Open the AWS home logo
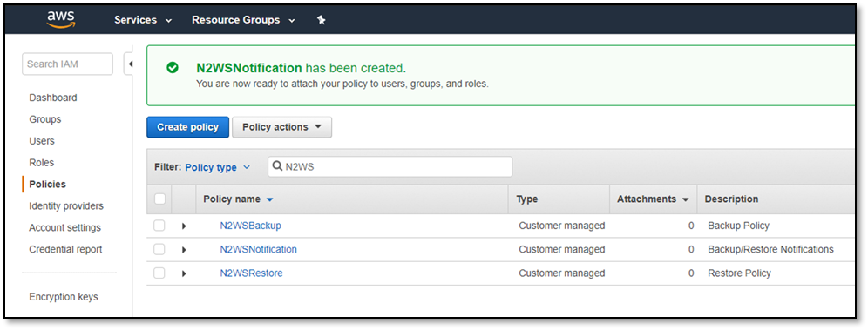868x330 pixels. point(61,19)
